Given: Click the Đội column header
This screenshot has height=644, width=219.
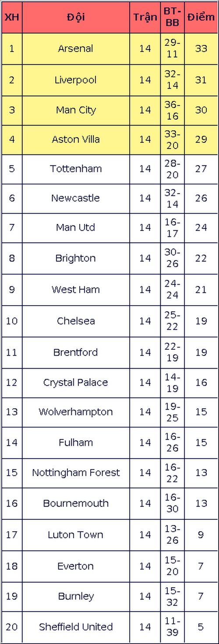Looking at the screenshot, I should click(76, 17).
